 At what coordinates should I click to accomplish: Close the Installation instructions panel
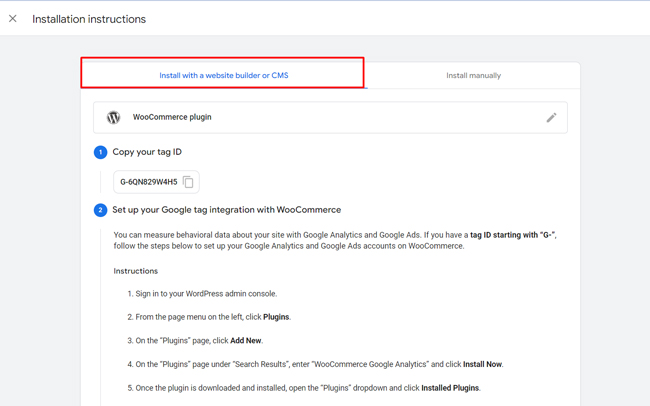tap(13, 19)
